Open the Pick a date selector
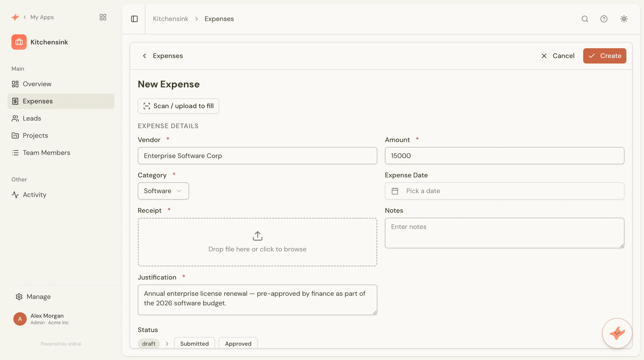The width and height of the screenshot is (644, 360). 504,191
